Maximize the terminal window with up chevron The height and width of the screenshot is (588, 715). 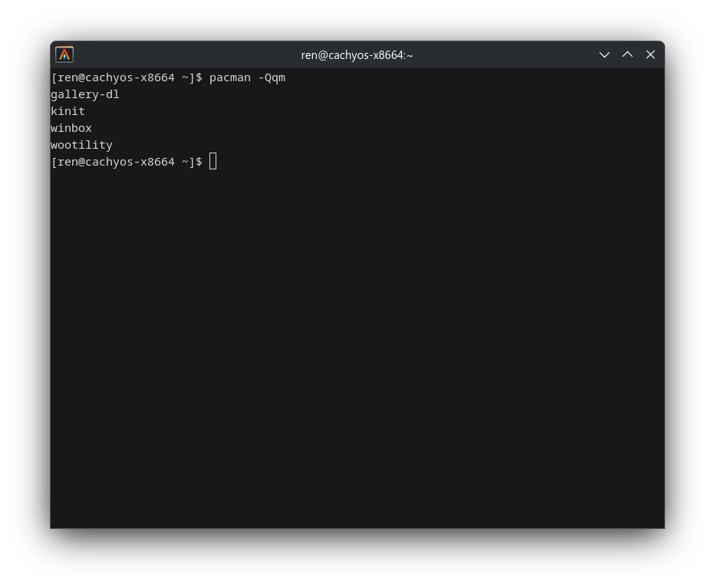(628, 54)
